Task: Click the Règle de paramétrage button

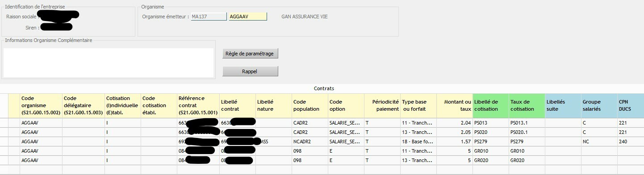Action: 250,54
